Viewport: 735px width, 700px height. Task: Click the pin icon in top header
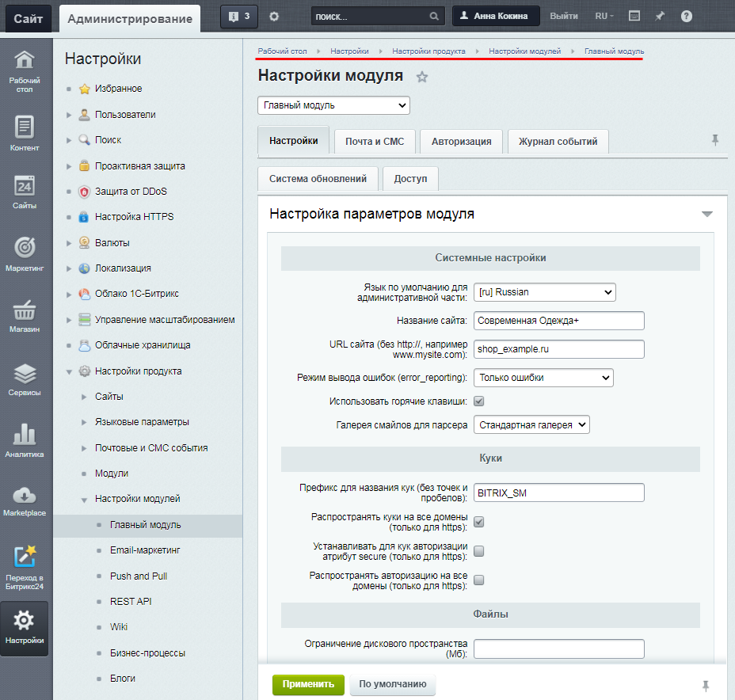click(660, 16)
